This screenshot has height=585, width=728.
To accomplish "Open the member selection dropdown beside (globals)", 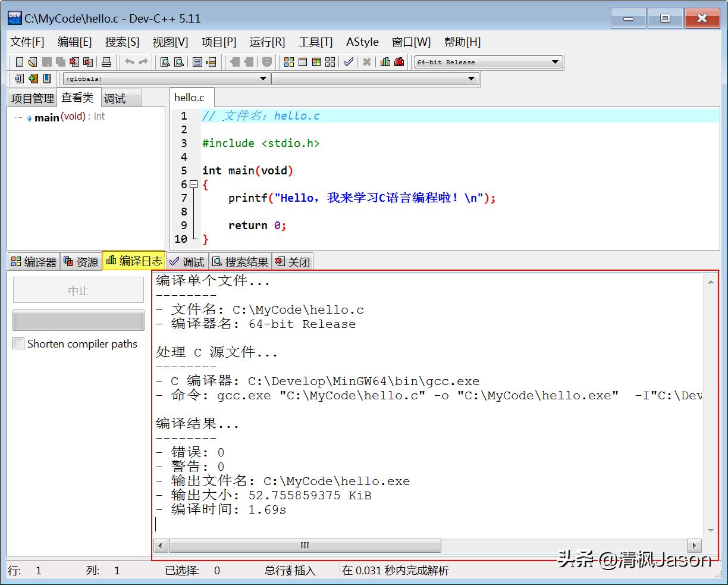I will (473, 78).
